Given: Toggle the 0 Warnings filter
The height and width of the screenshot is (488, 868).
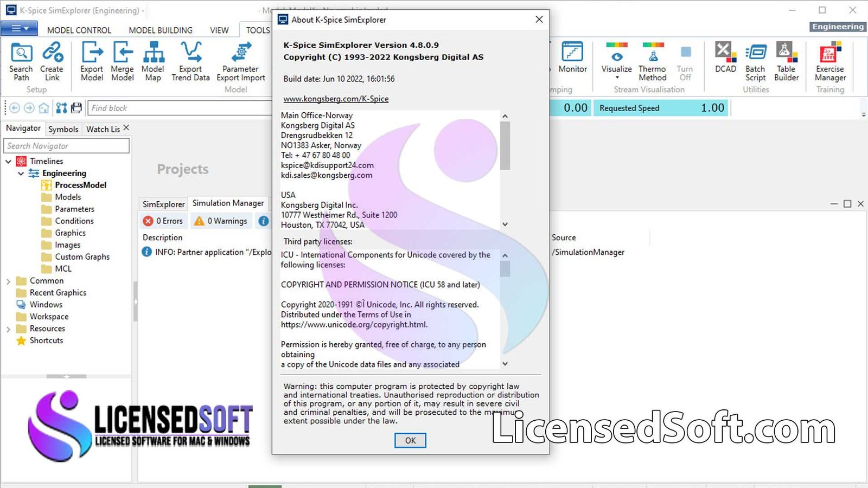Looking at the screenshot, I should pos(221,221).
